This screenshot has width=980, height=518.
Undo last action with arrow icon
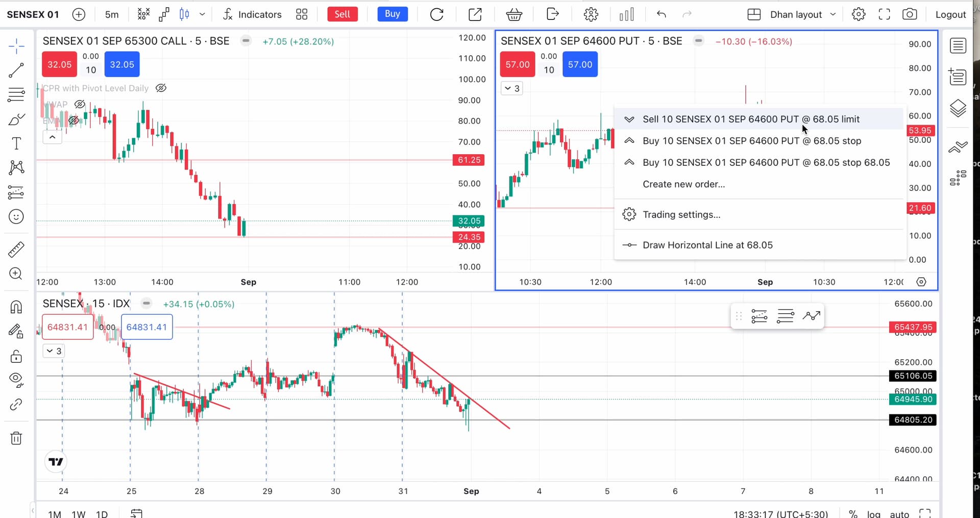(661, 14)
